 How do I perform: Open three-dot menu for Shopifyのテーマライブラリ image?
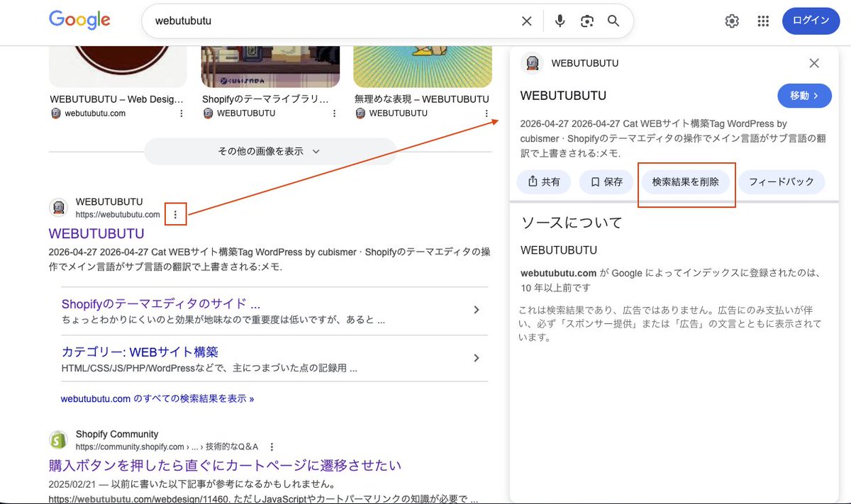333,113
